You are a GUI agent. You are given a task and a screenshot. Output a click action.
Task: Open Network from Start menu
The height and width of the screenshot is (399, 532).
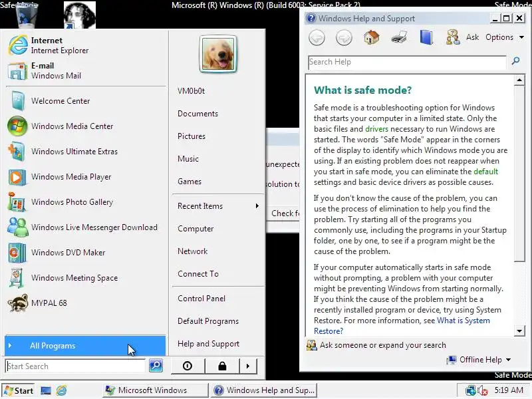click(192, 251)
